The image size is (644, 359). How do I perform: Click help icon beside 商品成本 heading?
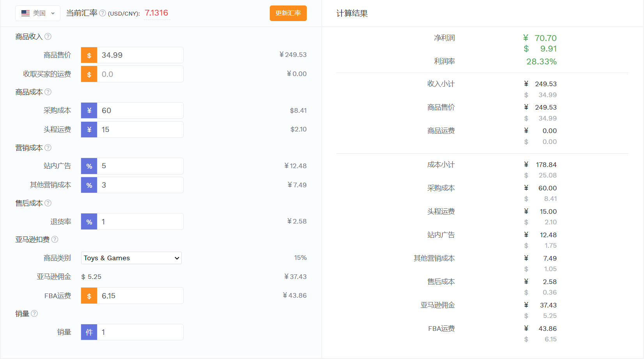coord(48,92)
